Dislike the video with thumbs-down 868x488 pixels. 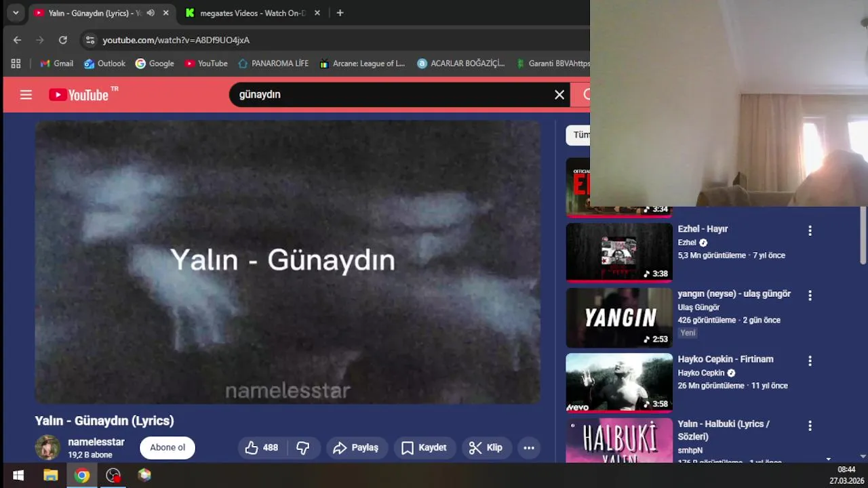coord(303,447)
